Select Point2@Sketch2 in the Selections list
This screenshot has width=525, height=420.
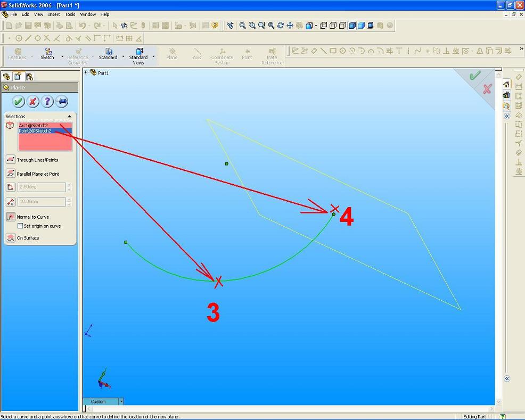pyautogui.click(x=34, y=131)
